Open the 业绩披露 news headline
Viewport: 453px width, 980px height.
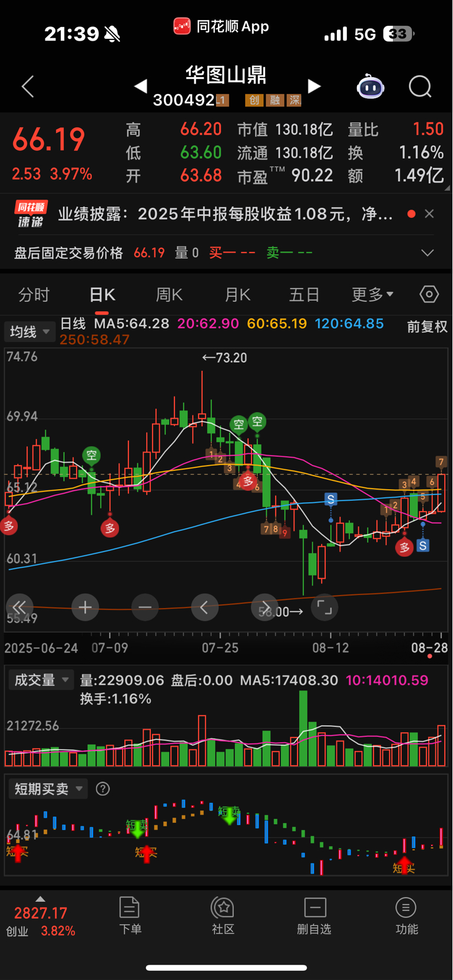225,214
